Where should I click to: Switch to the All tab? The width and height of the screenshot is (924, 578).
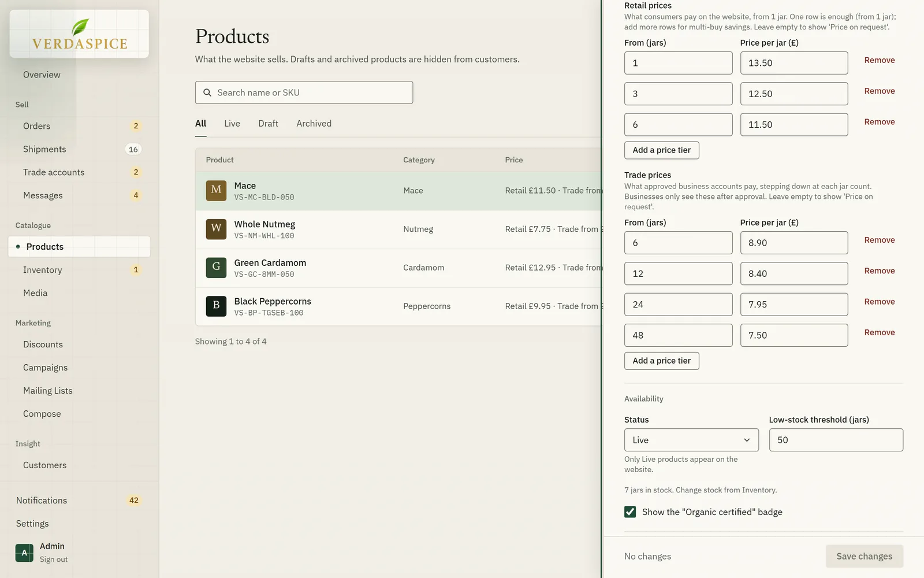click(x=200, y=124)
